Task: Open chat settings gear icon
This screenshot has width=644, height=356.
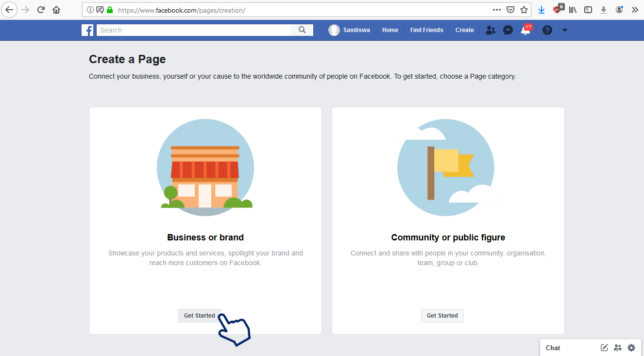Action: pos(631,348)
